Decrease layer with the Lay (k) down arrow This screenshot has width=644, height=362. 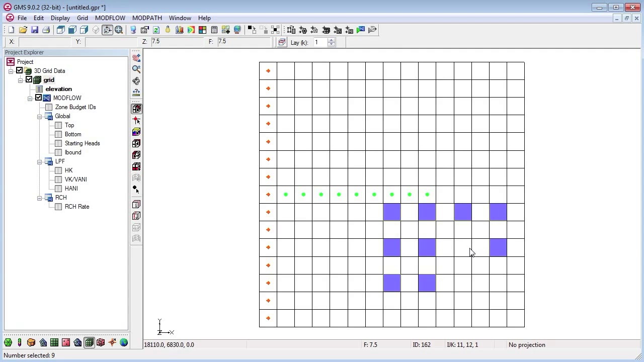[x=332, y=45]
